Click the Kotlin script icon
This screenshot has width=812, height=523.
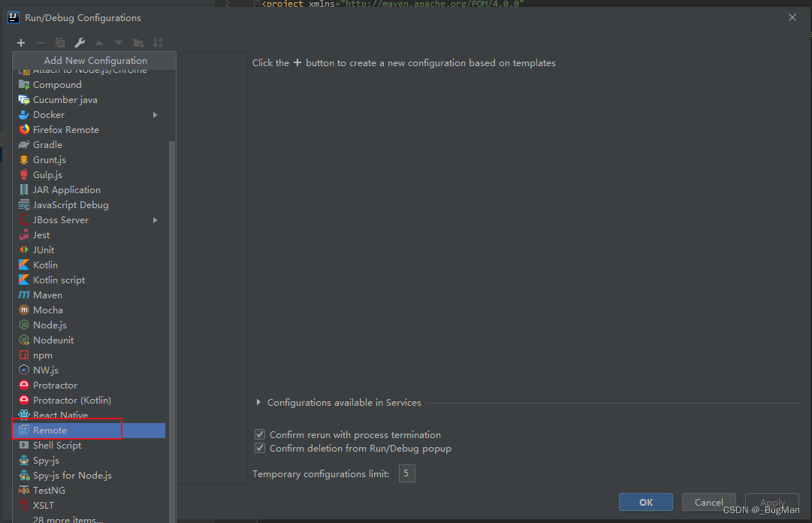click(x=24, y=280)
